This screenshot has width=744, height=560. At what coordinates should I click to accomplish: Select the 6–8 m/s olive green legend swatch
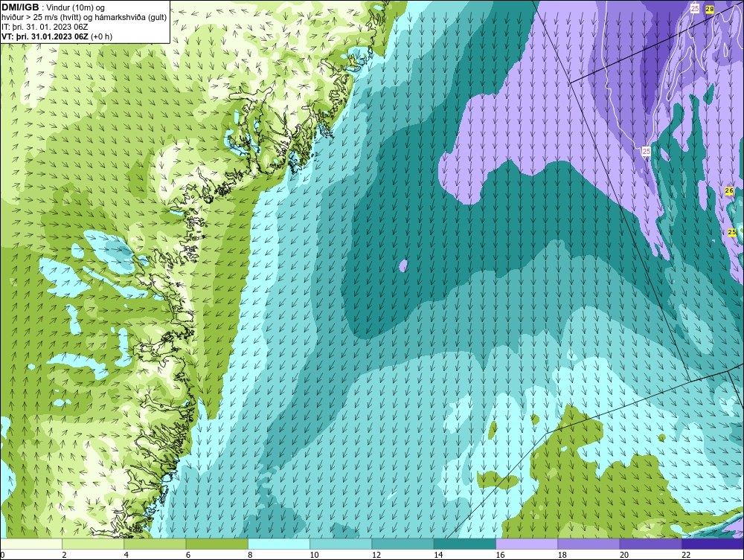click(x=217, y=544)
